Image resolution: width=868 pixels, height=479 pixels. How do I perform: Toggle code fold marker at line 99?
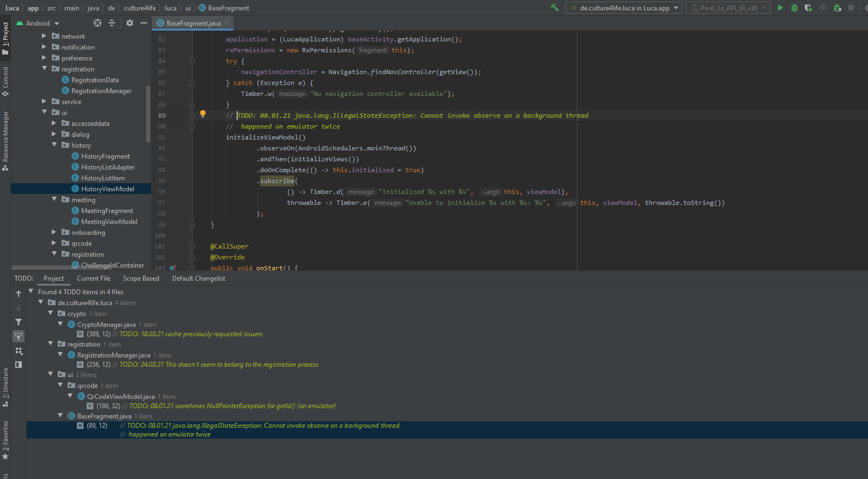(x=192, y=225)
